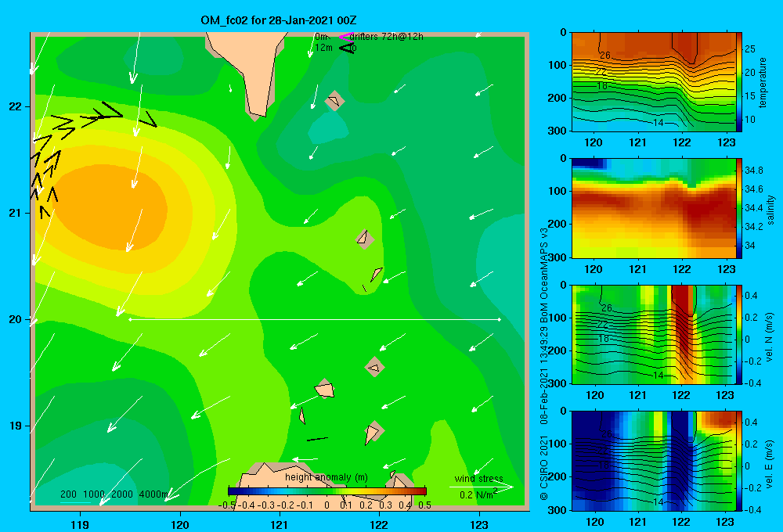Click the '14' contour label in temperature plot
Screen dimensions: 783x532
659,122
